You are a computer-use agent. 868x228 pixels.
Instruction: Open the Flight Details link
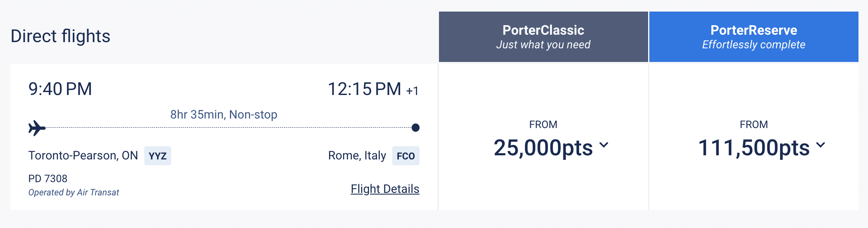coord(385,189)
